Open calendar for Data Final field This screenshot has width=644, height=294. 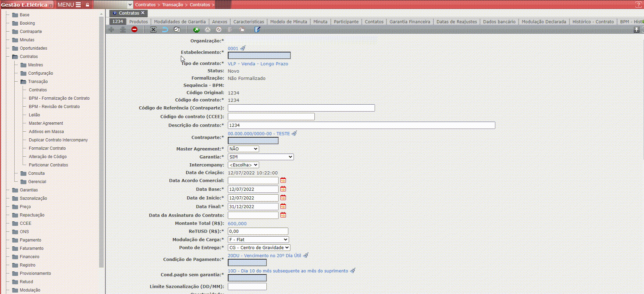point(283,206)
